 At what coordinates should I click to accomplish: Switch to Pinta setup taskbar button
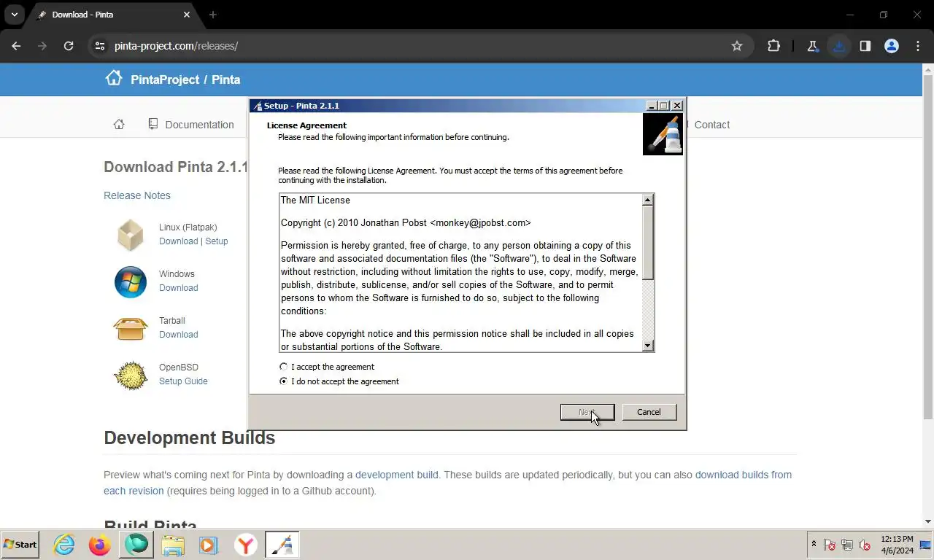coord(282,545)
